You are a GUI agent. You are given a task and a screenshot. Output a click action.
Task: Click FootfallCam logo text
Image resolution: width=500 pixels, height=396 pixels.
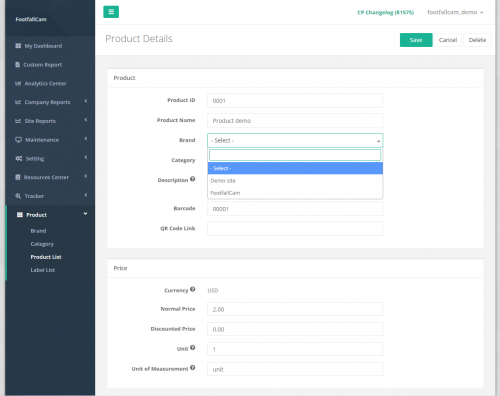click(x=31, y=19)
